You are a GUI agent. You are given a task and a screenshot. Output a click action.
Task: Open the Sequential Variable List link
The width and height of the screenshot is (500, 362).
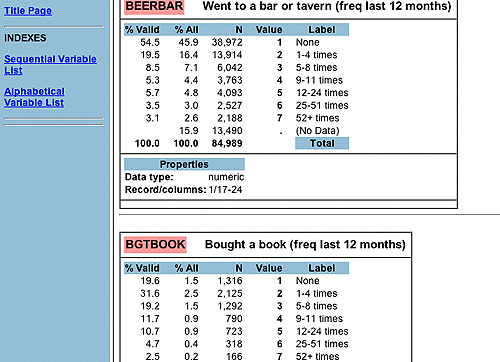50,65
